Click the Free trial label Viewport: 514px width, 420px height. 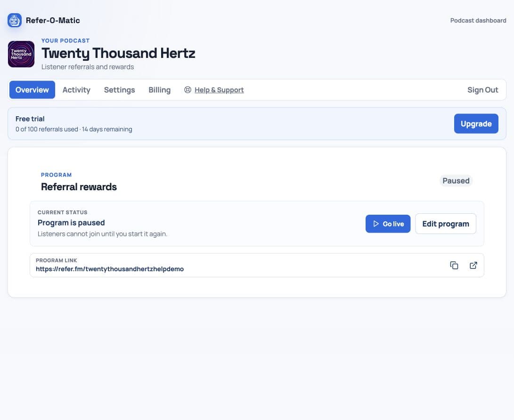[30, 119]
